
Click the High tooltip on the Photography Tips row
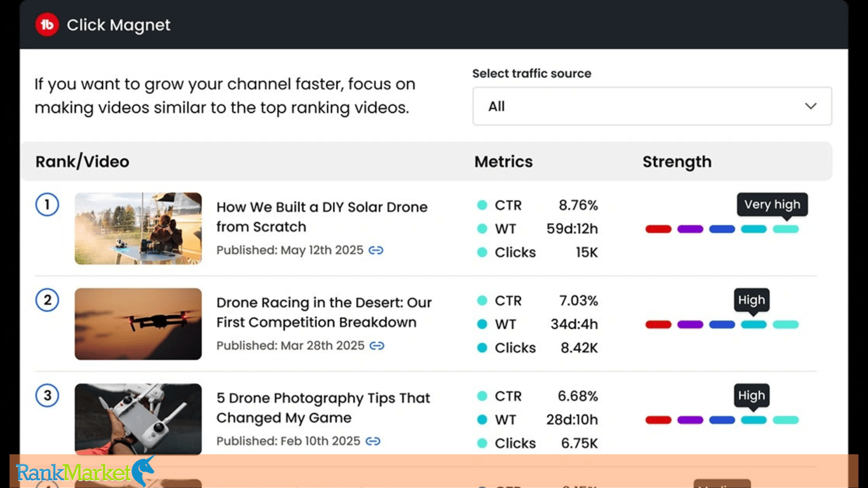click(752, 395)
